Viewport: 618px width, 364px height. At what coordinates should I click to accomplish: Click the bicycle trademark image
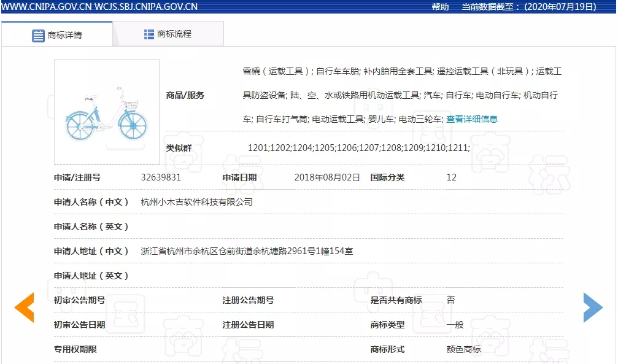[107, 112]
